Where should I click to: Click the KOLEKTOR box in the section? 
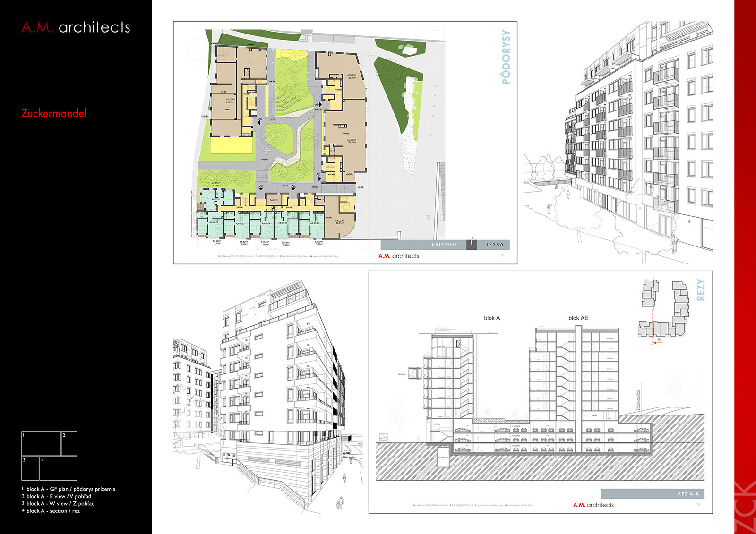[443, 457]
